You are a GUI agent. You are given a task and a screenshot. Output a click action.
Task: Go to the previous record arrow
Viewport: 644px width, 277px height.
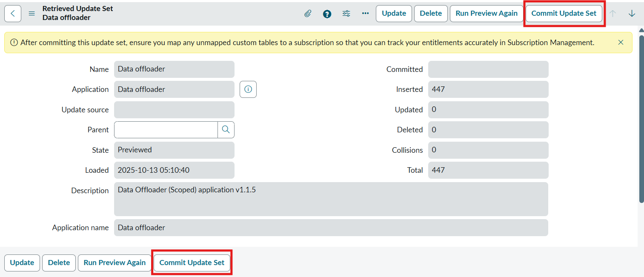pyautogui.click(x=613, y=14)
